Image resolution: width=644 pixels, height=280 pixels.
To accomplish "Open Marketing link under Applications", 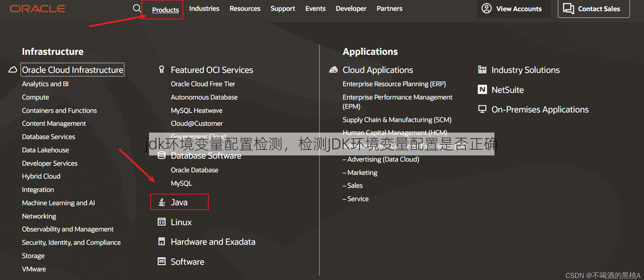I will pos(360,173).
